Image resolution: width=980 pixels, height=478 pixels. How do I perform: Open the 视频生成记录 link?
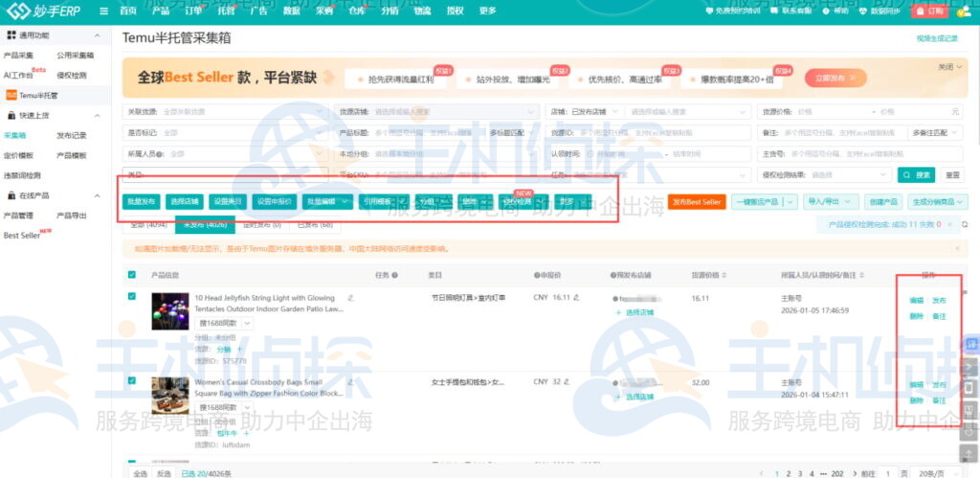(x=937, y=38)
